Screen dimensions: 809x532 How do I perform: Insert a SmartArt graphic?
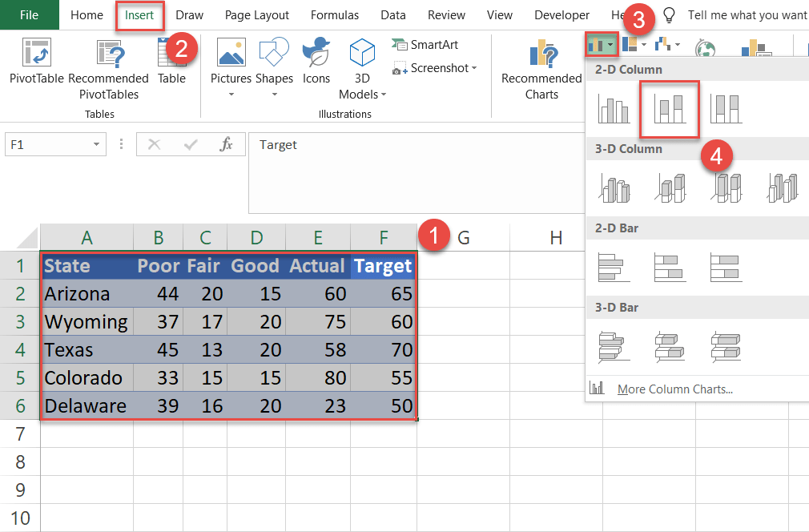point(425,45)
